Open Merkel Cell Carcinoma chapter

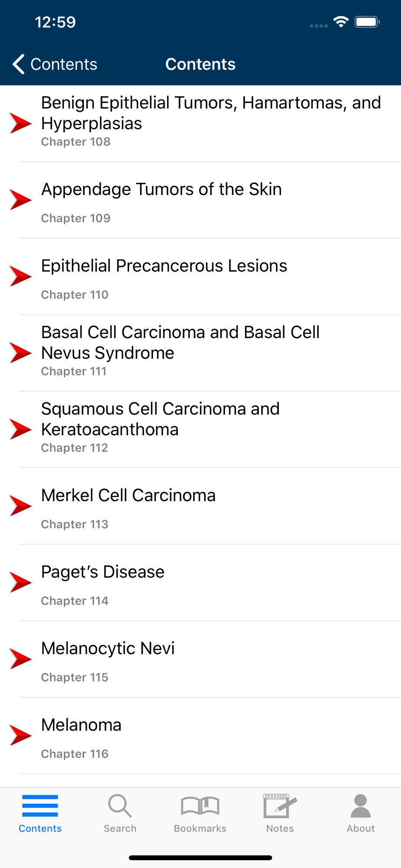[x=128, y=496]
